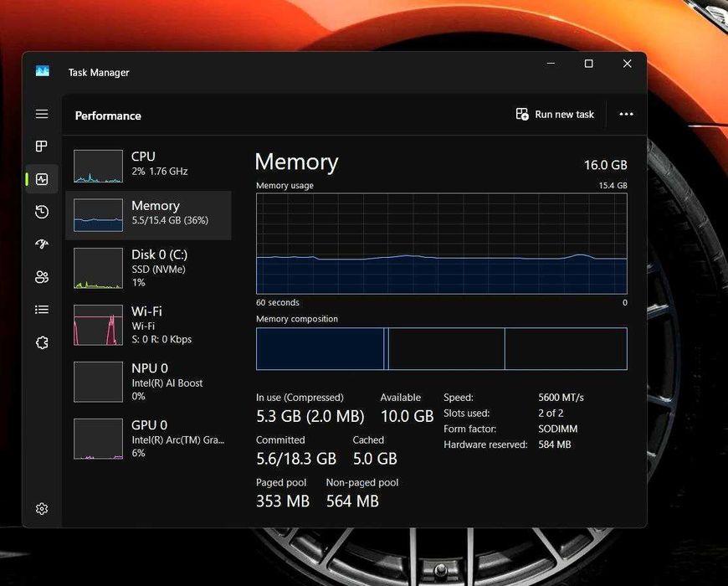Open Task Manager settings gear
728x586 pixels.
42,509
